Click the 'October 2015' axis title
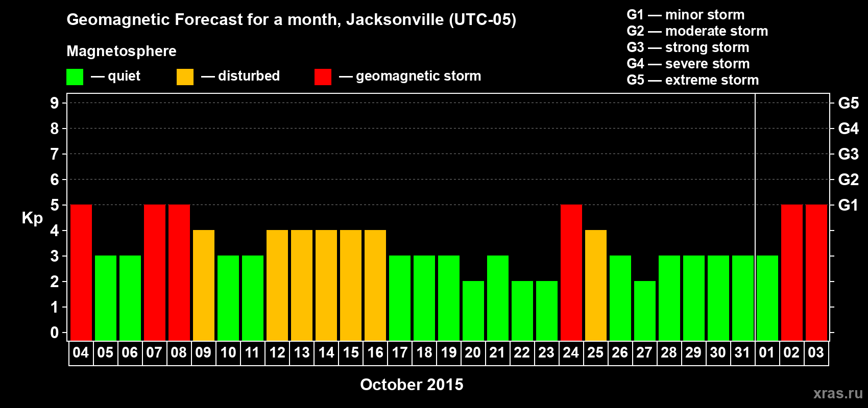The width and height of the screenshot is (868, 408). coord(412,385)
